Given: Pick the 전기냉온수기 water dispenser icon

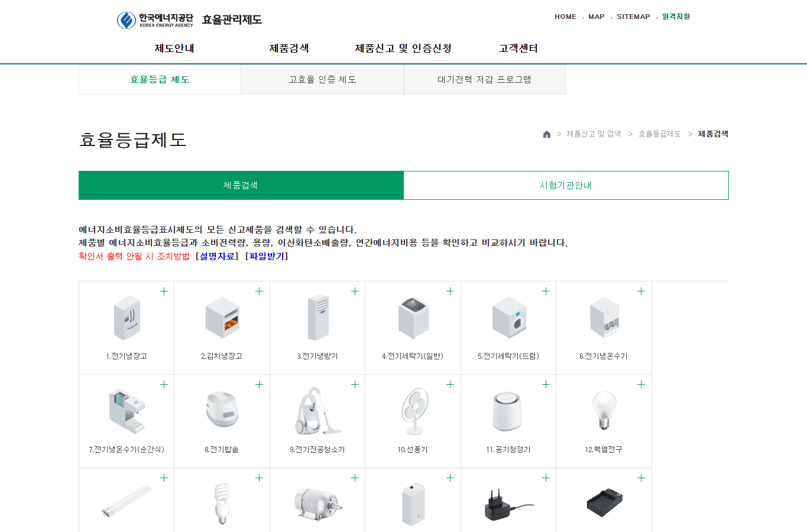Looking at the screenshot, I should point(604,317).
